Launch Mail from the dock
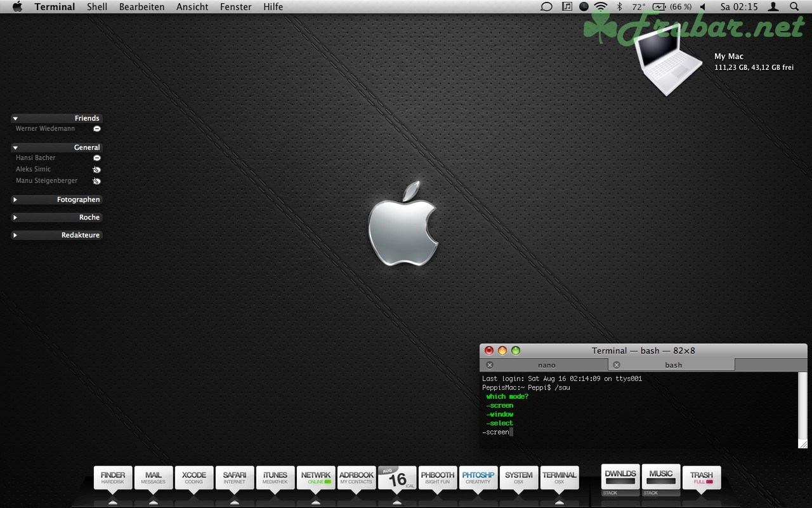 (x=154, y=478)
